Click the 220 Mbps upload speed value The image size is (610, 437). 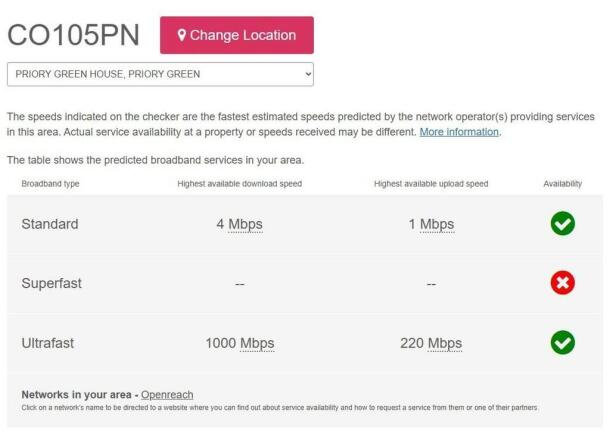coord(431,343)
